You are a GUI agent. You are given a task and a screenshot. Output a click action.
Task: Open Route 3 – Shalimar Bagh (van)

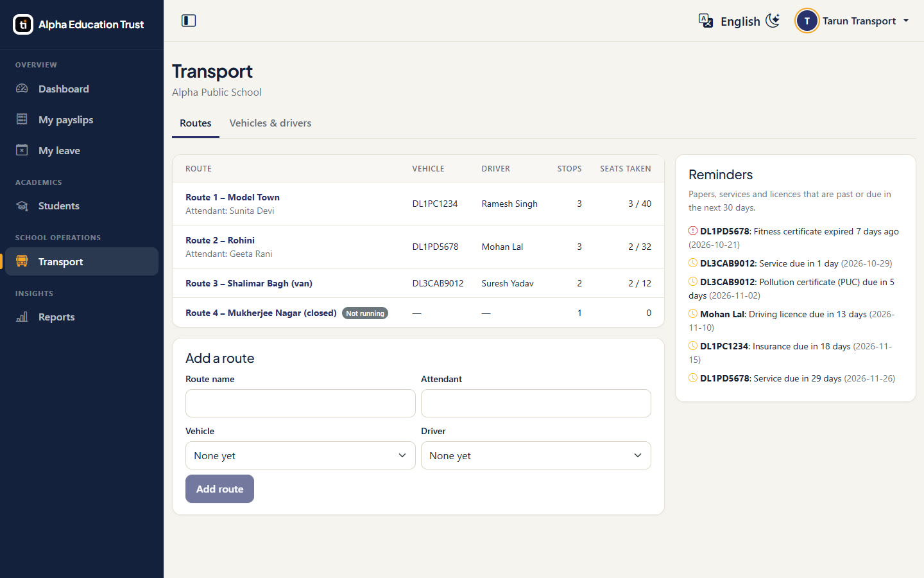(x=249, y=283)
